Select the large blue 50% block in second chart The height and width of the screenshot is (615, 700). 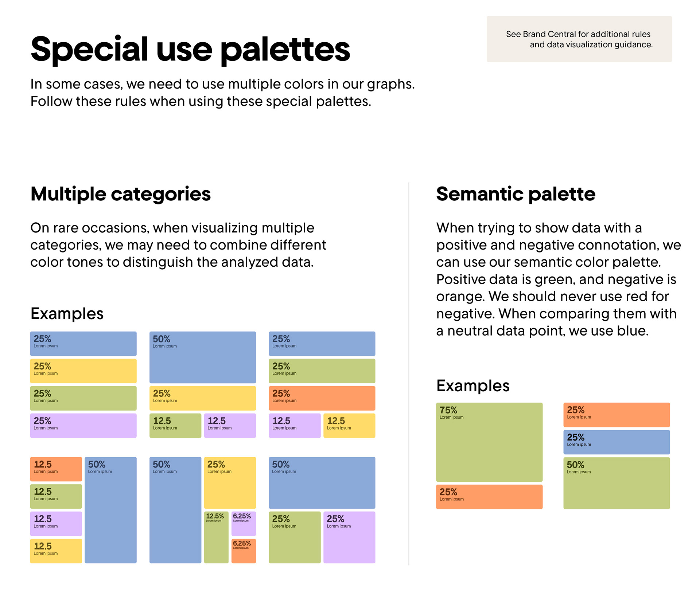[x=202, y=357]
